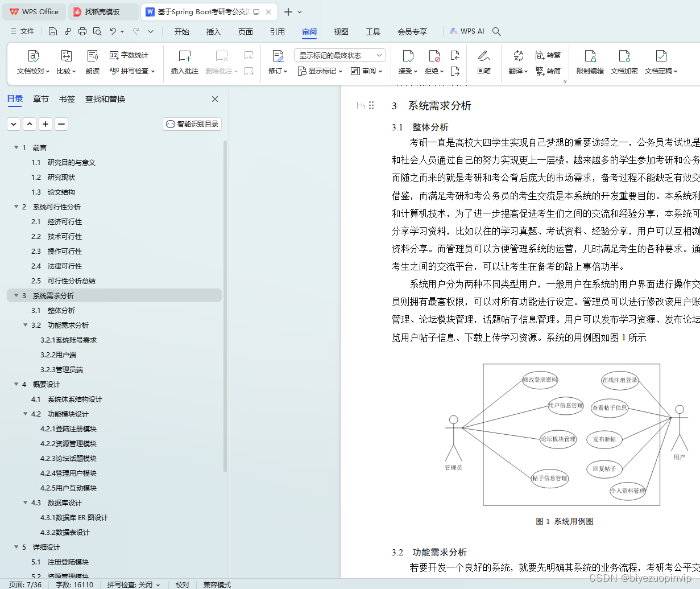
Task: Click the 接受 accept changes icon
Action: pos(408,56)
